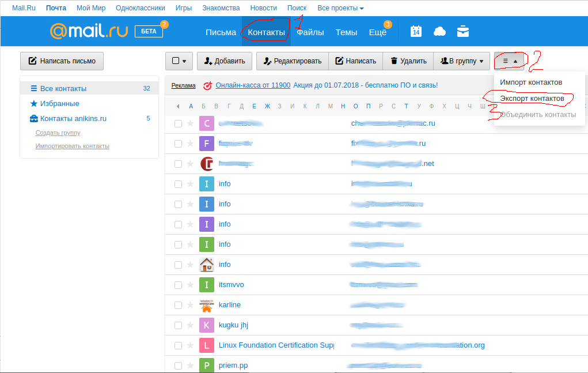Open the calendar icon in header
The image size is (588, 373).
[x=416, y=32]
